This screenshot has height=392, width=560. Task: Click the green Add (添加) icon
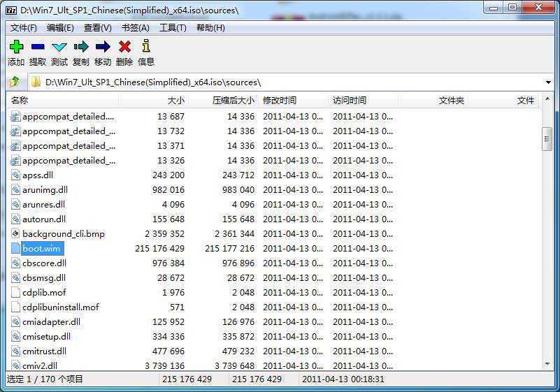pyautogui.click(x=16, y=48)
